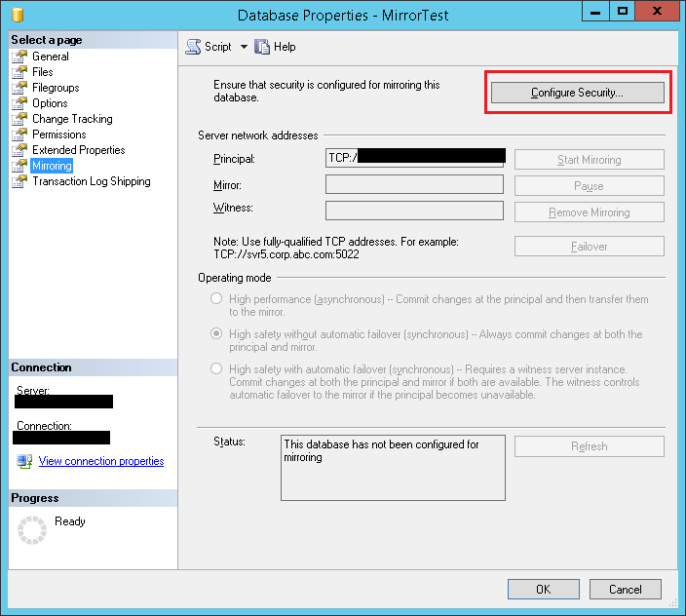Select High performance asynchronous mode
The width and height of the screenshot is (686, 616).
click(216, 299)
